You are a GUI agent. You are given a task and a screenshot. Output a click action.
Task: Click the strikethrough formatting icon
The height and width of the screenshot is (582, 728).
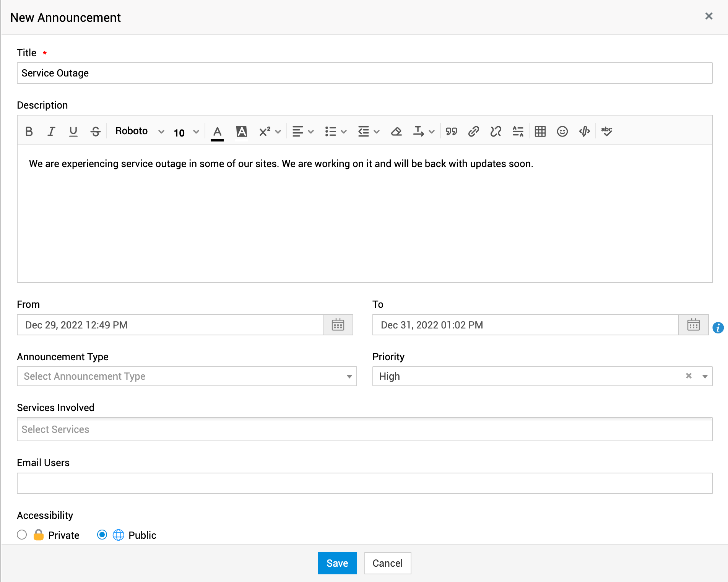[95, 132]
